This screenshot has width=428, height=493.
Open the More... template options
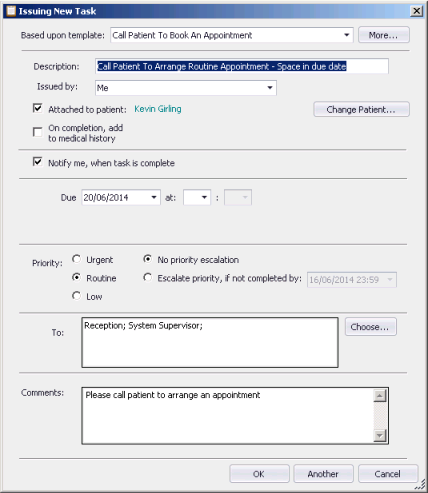point(384,35)
